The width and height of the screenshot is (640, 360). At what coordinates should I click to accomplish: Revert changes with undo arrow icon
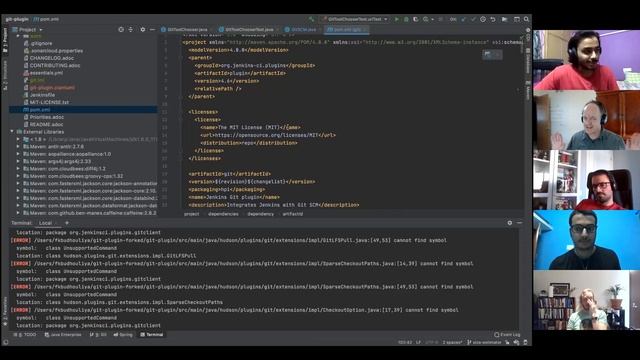click(x=493, y=19)
